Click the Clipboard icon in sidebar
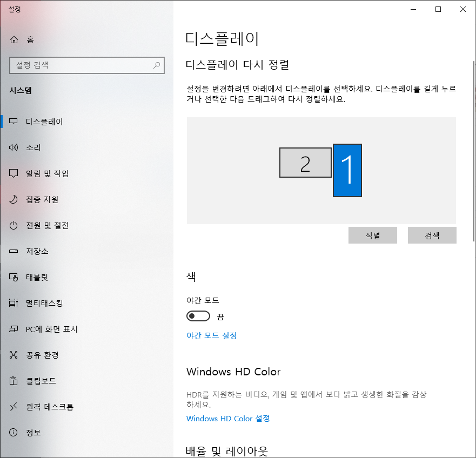Screen dimensions: 476x458 14,381
